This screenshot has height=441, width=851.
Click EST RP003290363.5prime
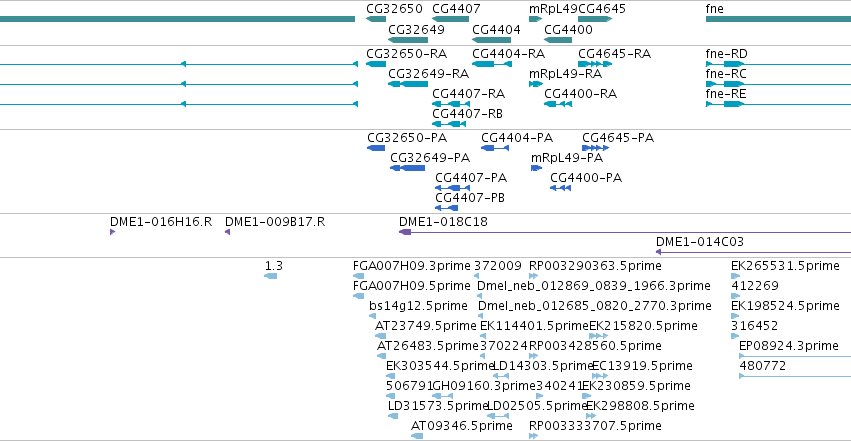(595, 266)
